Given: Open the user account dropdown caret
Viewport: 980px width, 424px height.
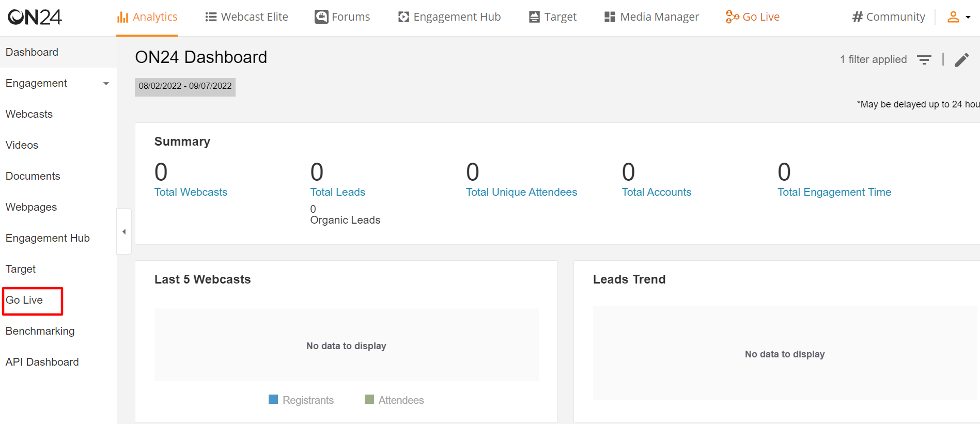Looking at the screenshot, I should point(968,17).
